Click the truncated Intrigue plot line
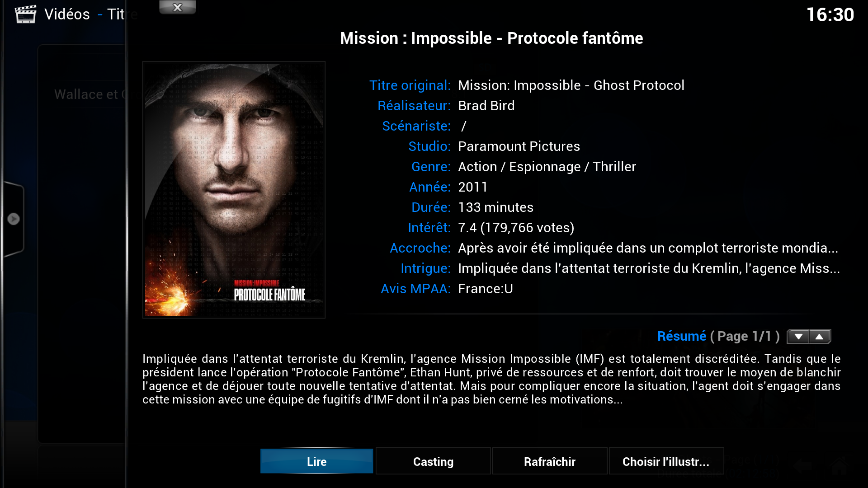This screenshot has height=488, width=868. click(649, 268)
